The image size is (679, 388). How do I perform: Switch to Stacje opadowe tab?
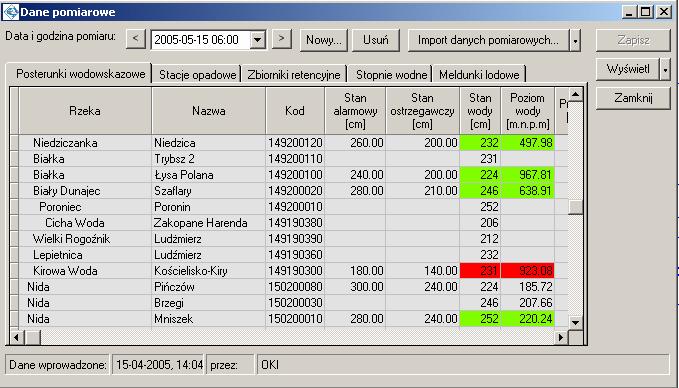coord(198,74)
